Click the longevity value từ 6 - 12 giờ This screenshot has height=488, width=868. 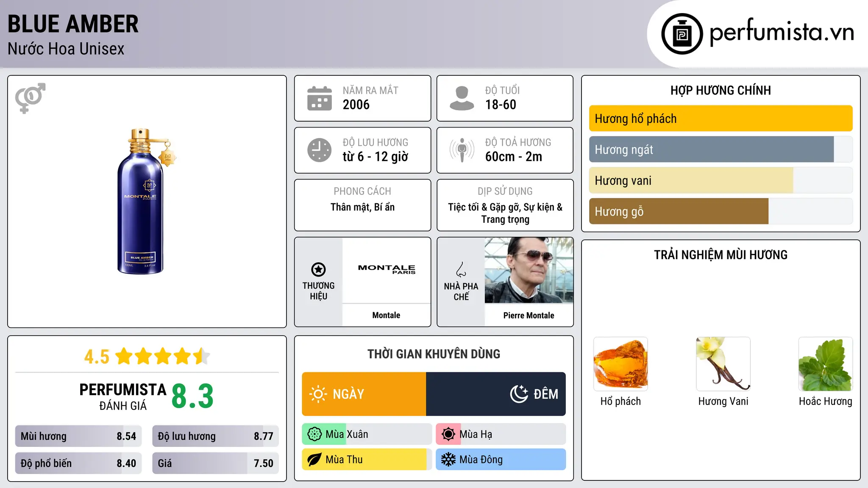click(375, 157)
